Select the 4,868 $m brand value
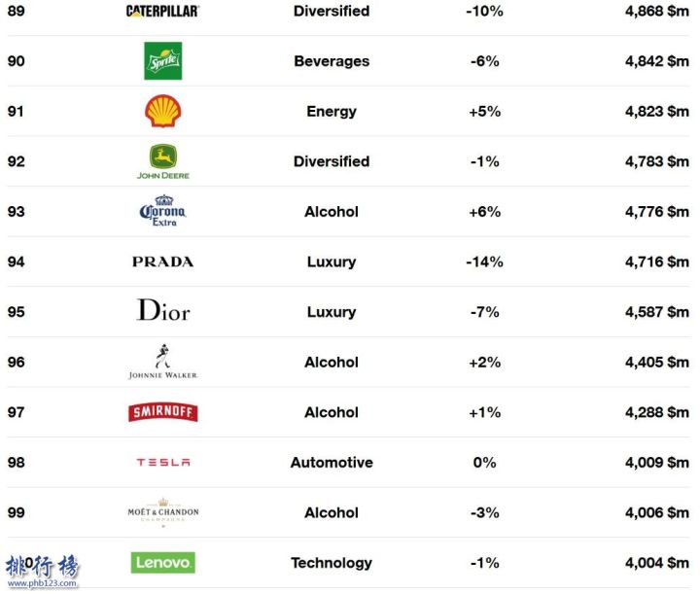Screen dimensions: 700x594 (x=656, y=11)
